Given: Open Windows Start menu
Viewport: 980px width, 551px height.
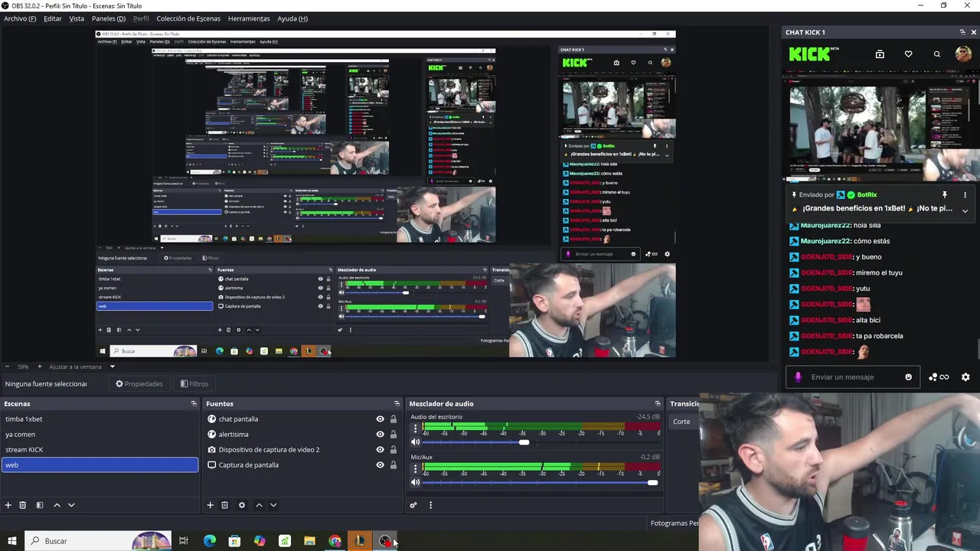Looking at the screenshot, I should pos(11,541).
